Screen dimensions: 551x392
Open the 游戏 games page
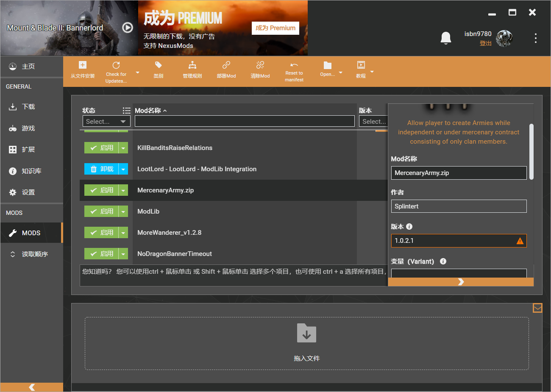tap(32, 128)
